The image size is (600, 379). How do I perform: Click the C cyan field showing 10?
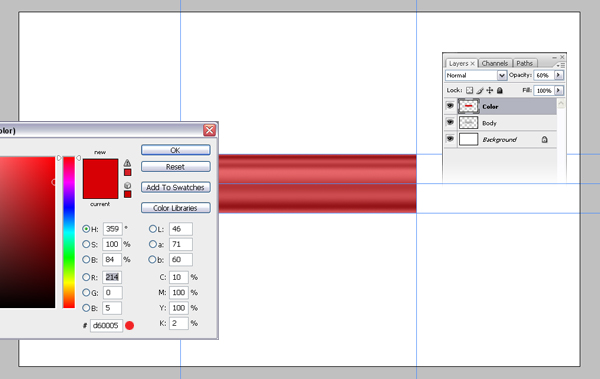pyautogui.click(x=179, y=277)
